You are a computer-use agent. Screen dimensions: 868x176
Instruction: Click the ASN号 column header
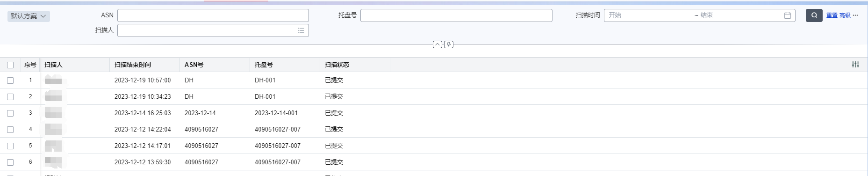[x=194, y=65]
